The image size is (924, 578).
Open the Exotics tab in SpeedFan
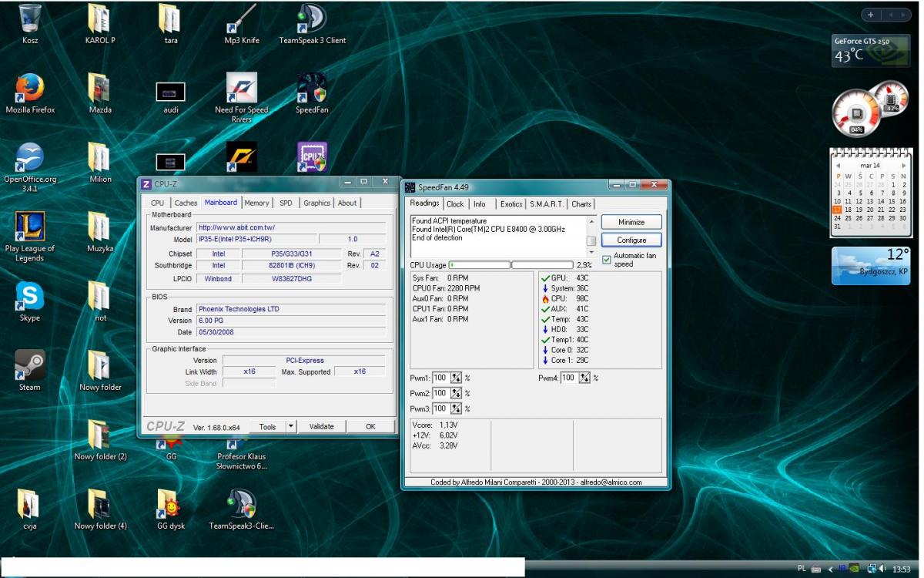[511, 204]
